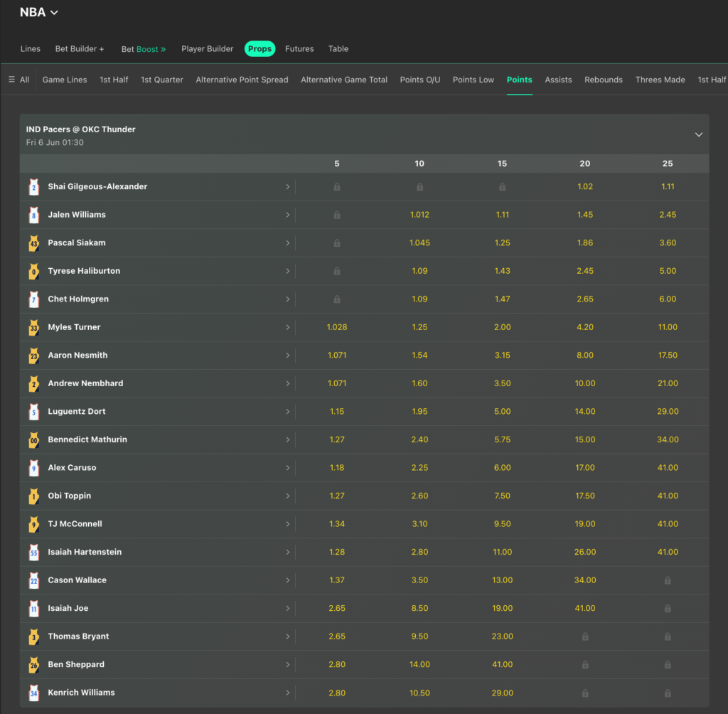Click Jalen Williams' jersey icon
728x714 pixels.
(x=33, y=215)
